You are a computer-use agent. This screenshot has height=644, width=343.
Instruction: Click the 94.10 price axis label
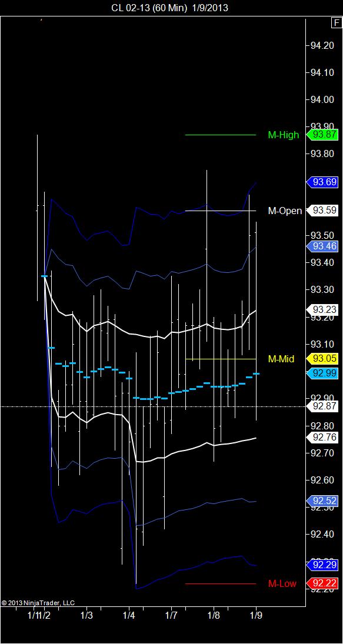tap(322, 73)
